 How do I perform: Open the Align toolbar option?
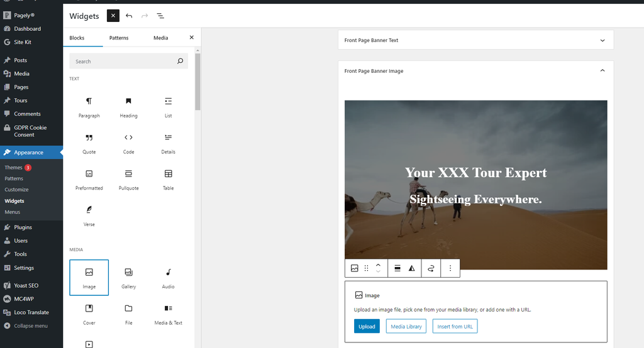[397, 268]
